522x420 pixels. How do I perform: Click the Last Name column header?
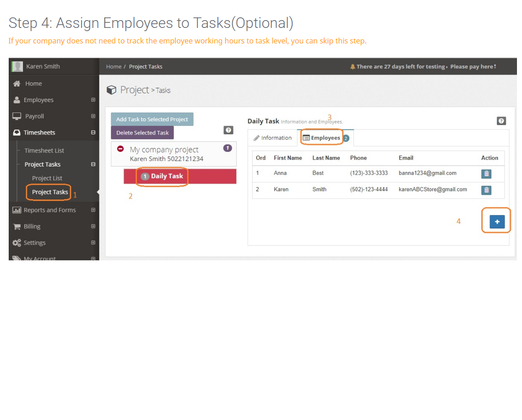[326, 158]
